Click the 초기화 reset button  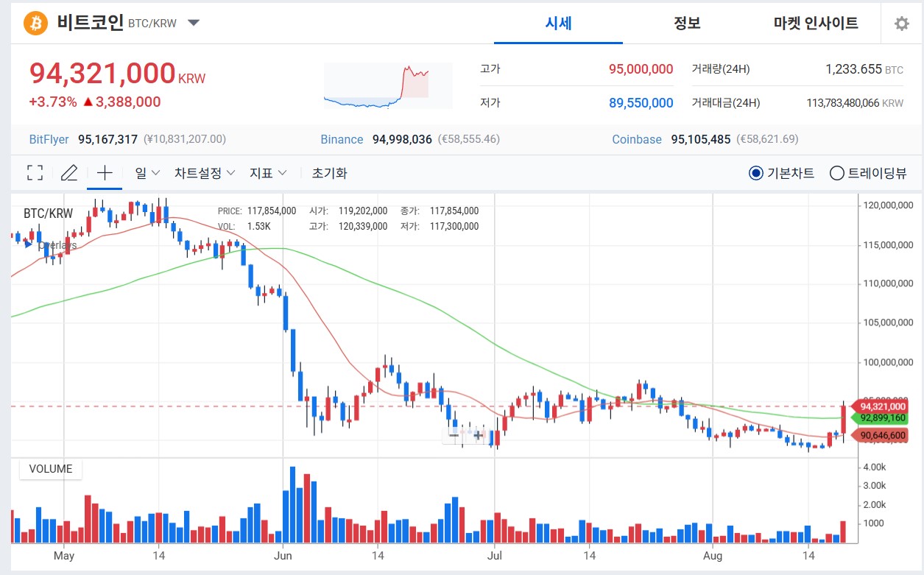click(330, 173)
